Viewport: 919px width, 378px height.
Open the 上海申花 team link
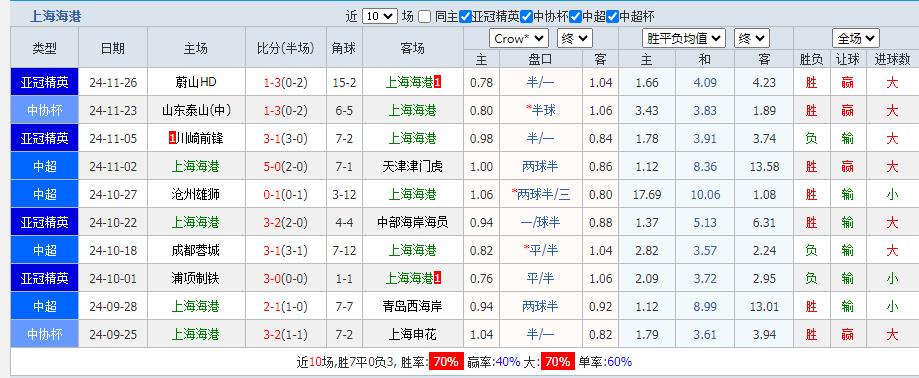pos(412,335)
